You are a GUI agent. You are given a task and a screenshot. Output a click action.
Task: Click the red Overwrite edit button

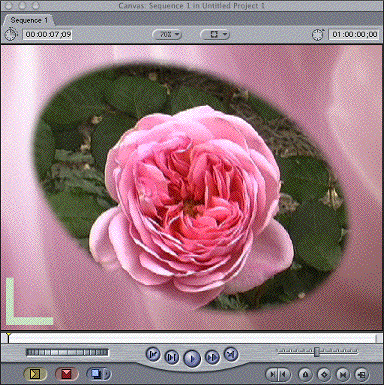66,374
